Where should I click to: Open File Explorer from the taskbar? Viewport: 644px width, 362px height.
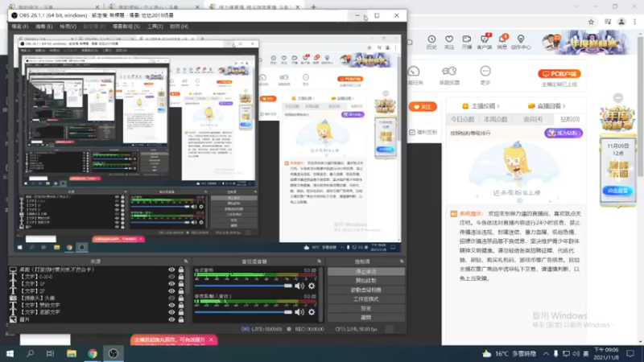72,353
